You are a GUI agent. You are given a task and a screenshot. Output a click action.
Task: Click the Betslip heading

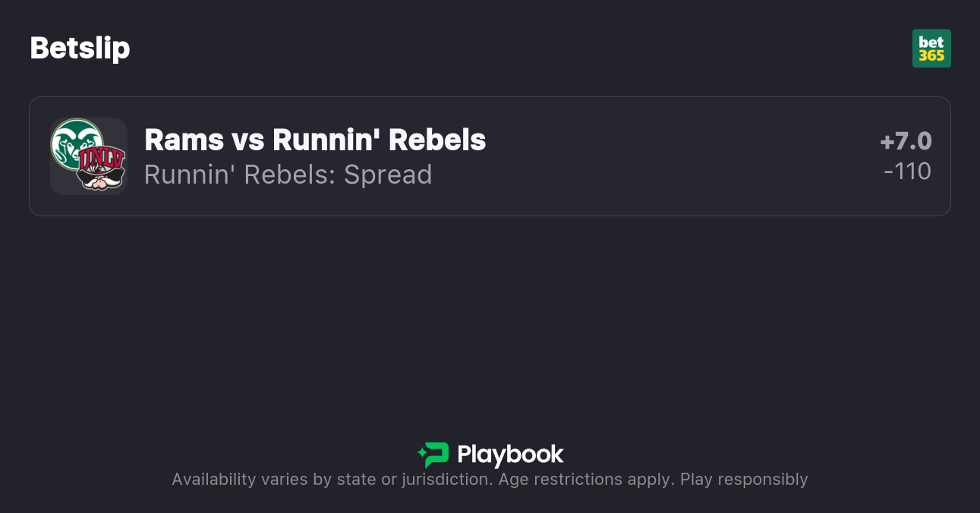tap(80, 48)
